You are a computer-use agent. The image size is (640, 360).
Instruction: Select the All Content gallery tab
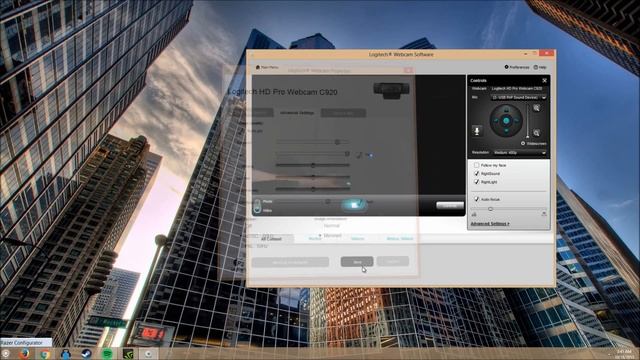click(x=271, y=238)
